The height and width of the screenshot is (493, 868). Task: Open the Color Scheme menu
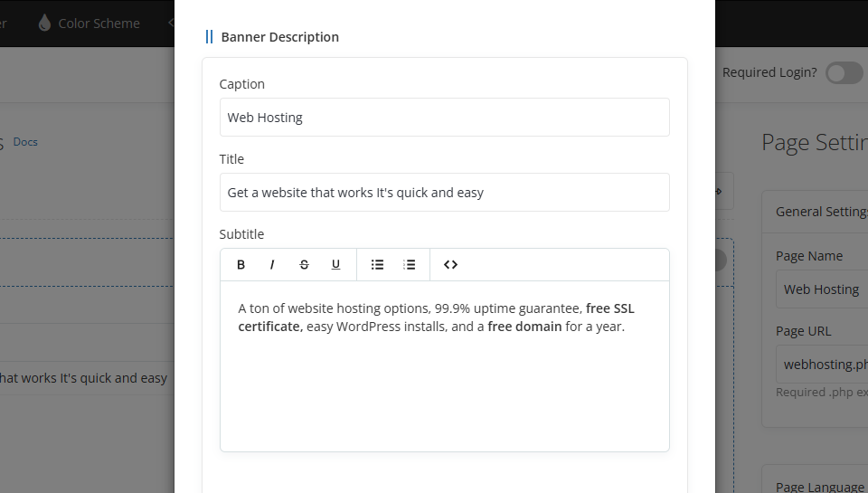coord(99,24)
